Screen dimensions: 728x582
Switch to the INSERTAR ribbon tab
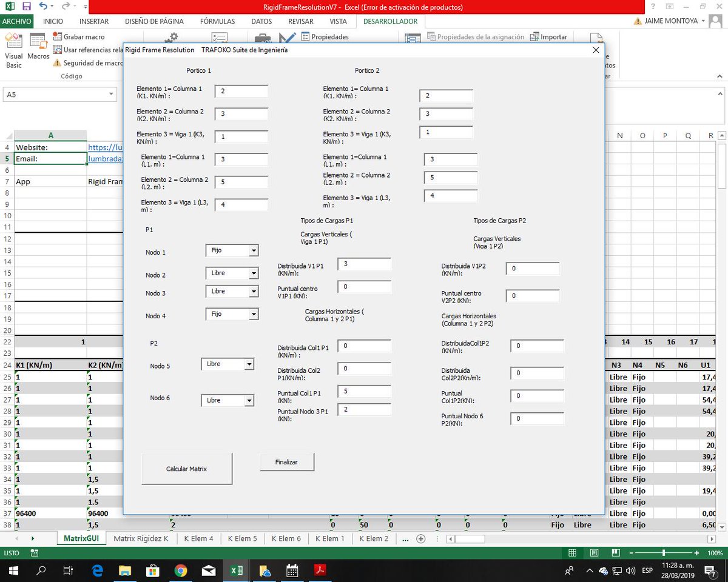[x=94, y=21]
